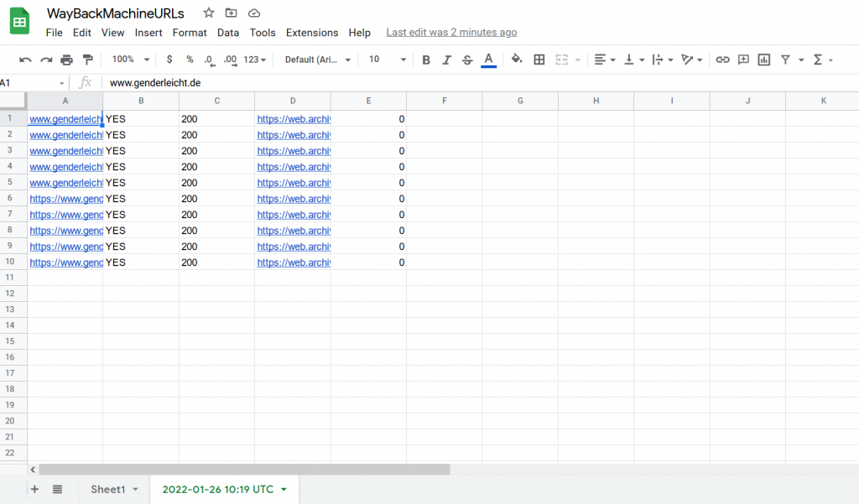Open the zoom 100% dropdown
Viewport: 859px width, 504px height.
click(x=131, y=60)
